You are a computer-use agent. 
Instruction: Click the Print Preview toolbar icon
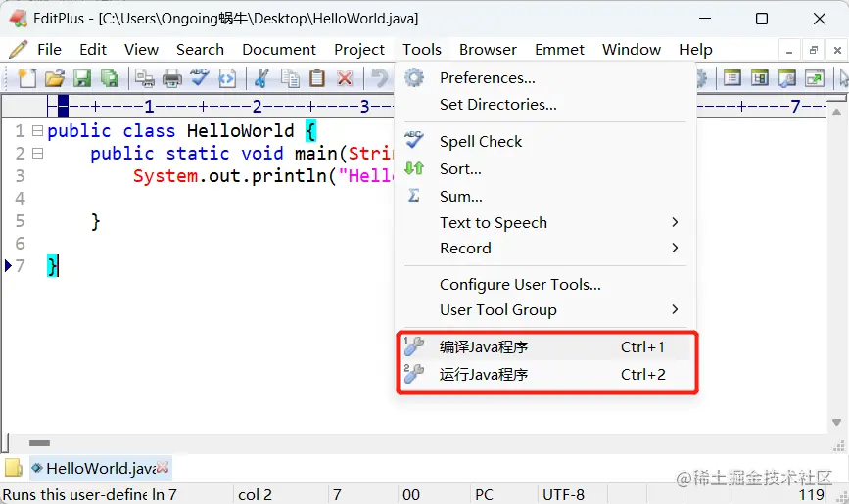pos(145,78)
